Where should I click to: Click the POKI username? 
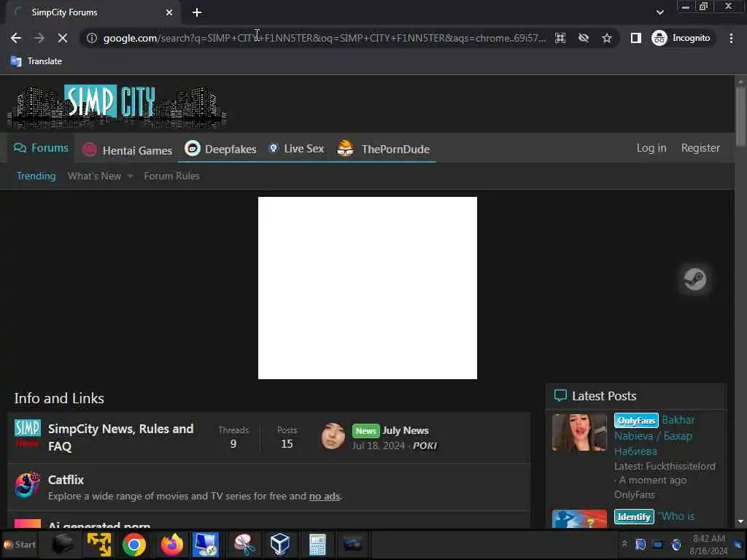click(425, 446)
